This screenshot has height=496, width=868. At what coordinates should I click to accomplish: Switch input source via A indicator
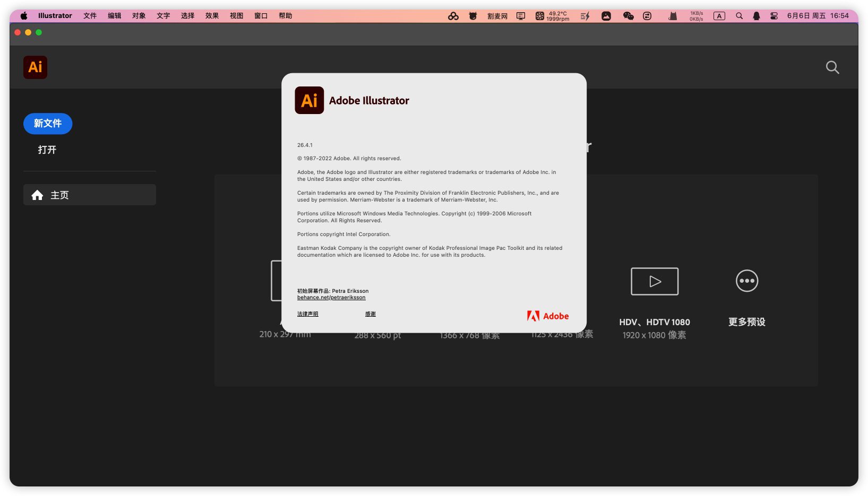(x=719, y=16)
